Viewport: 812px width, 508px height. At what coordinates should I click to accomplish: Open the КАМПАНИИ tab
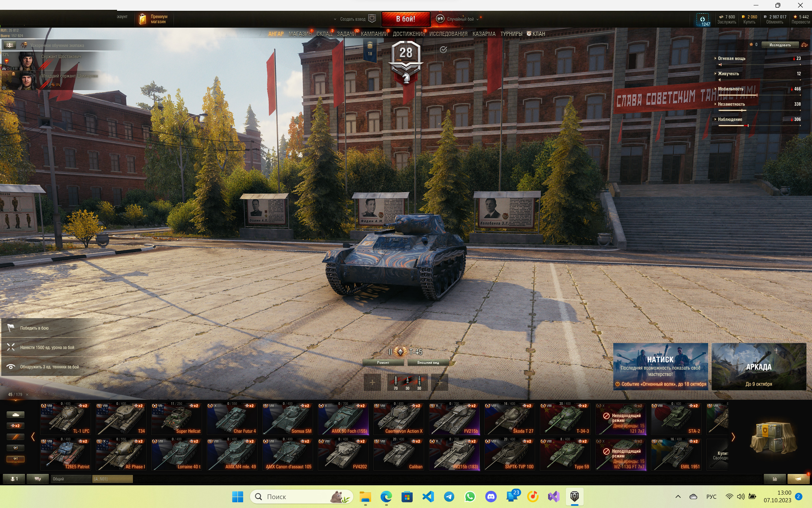tap(374, 34)
